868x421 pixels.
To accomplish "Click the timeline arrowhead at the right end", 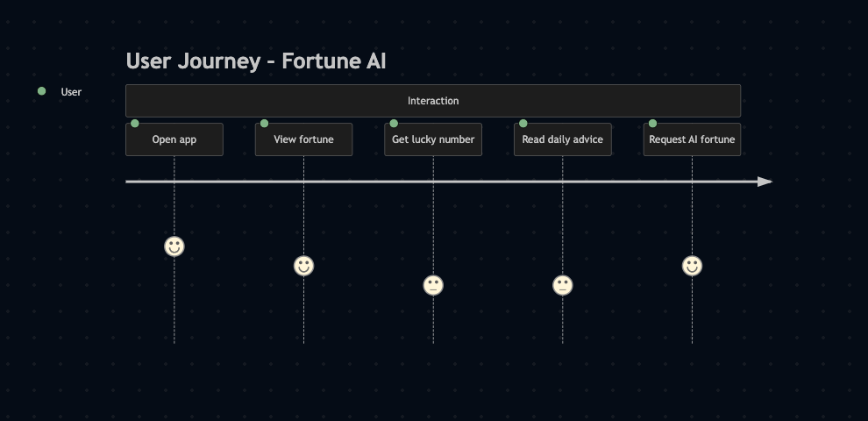I will (765, 182).
